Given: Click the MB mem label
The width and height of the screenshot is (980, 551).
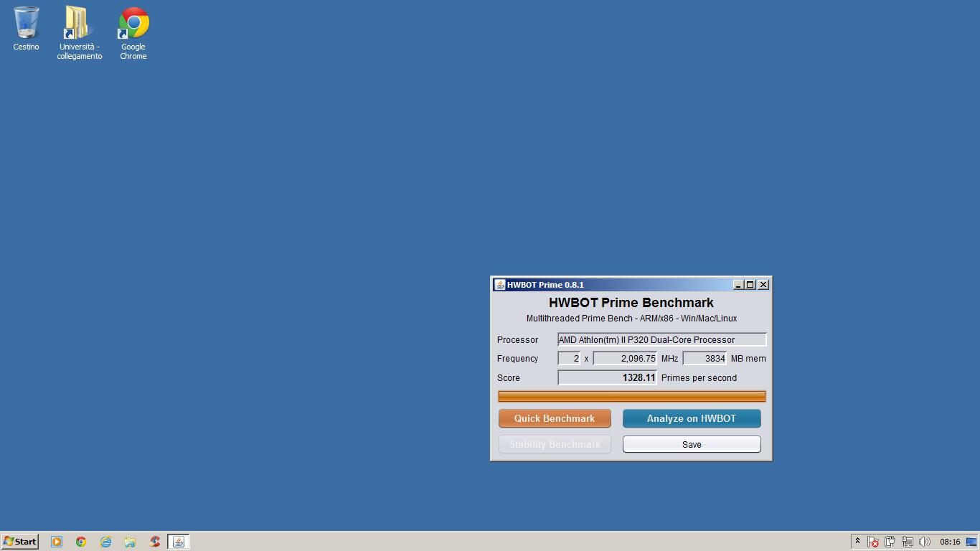Looking at the screenshot, I should point(748,359).
